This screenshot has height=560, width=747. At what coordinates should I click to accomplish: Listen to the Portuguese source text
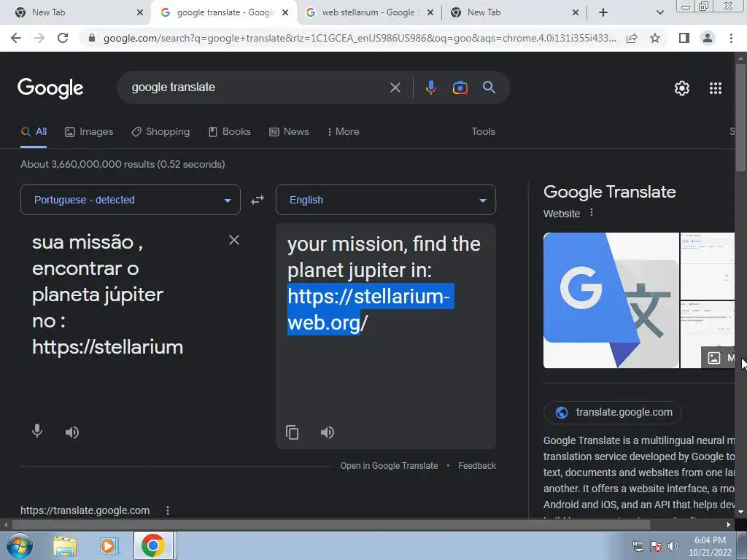click(x=72, y=432)
